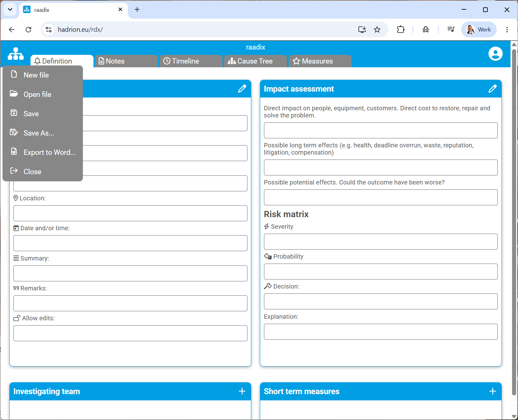The height and width of the screenshot is (420, 518).
Task: Click the incognito-style extension icon in toolbar
Action: 426,30
